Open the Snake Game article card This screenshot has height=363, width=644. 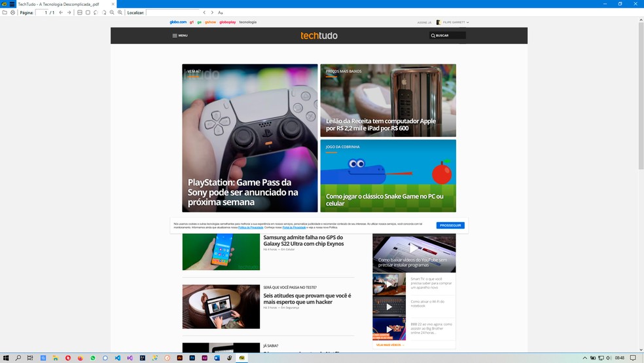click(388, 176)
